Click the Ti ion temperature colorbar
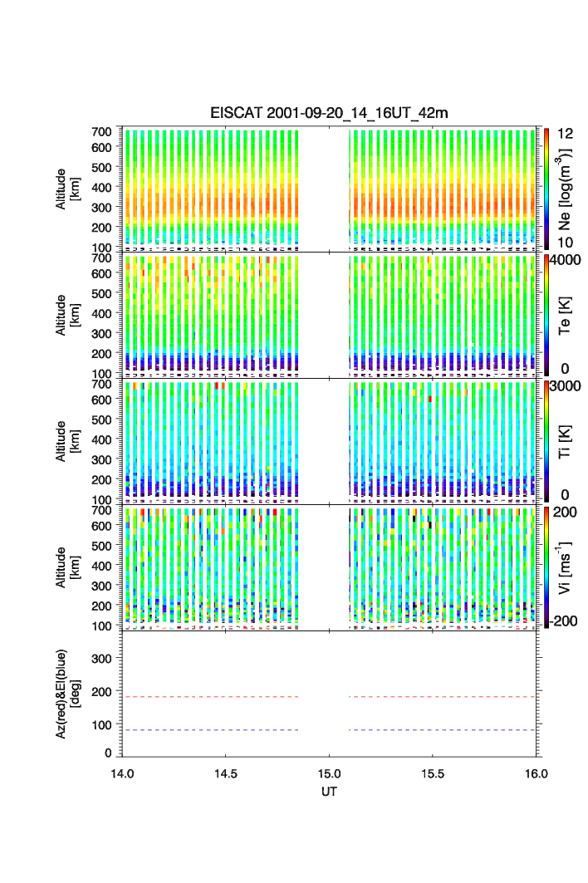588x883 pixels. pos(547,441)
